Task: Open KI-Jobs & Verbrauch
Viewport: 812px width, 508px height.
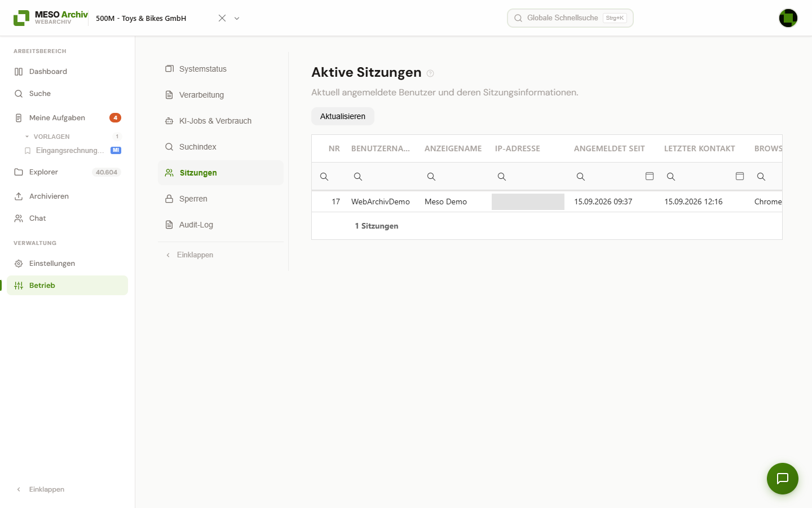Action: coord(220,121)
